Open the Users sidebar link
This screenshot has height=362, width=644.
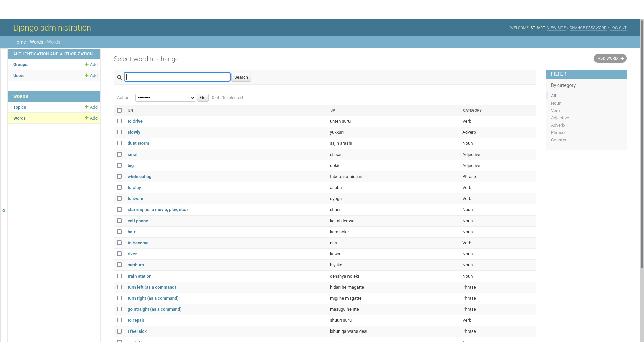pos(19,75)
